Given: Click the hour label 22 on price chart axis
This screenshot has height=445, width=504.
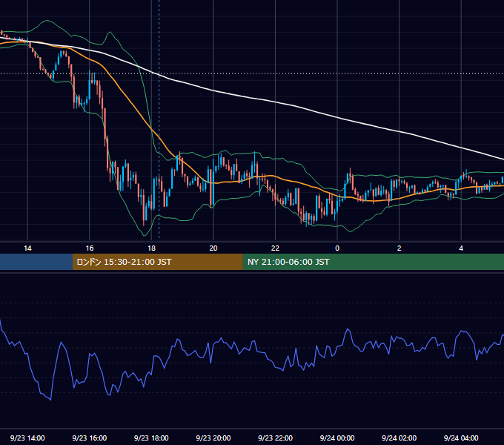Looking at the screenshot, I should coord(275,248).
